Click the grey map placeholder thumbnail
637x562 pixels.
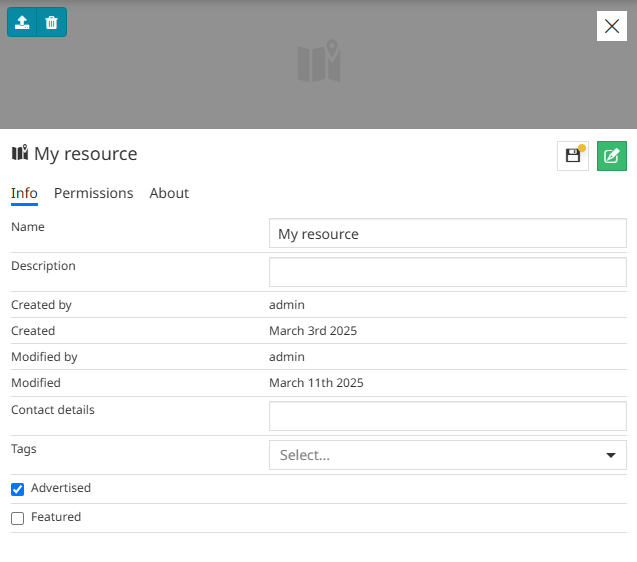tap(319, 62)
